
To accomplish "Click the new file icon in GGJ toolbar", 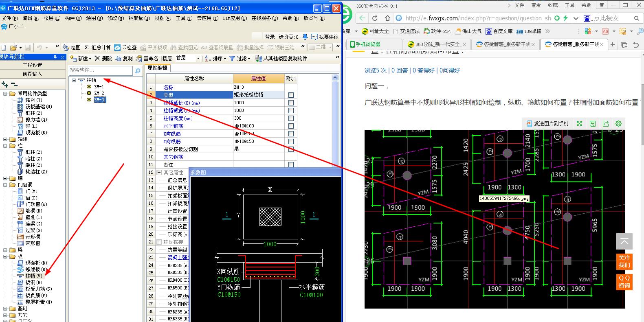I will point(4,48).
